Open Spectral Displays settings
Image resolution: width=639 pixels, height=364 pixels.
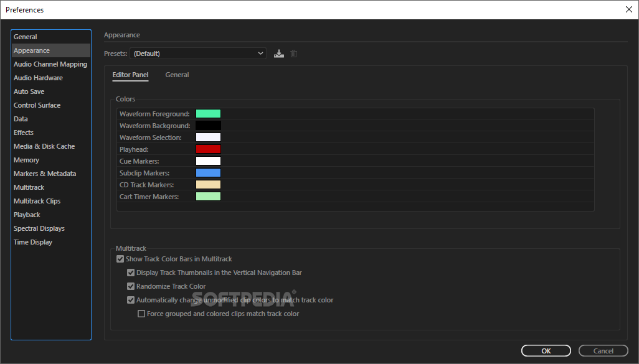[51, 228]
